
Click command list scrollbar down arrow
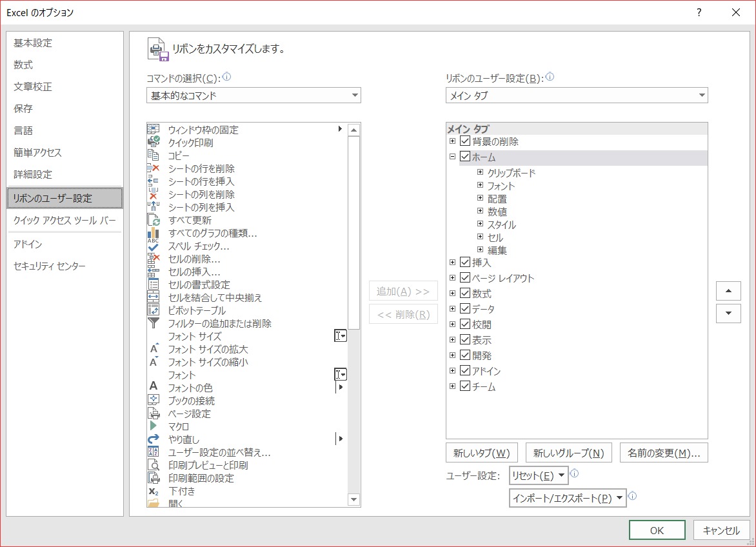354,500
